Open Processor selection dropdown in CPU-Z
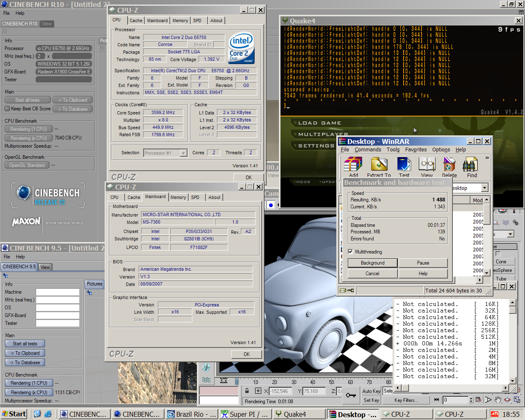The height and width of the screenshot is (420, 525). click(x=183, y=153)
